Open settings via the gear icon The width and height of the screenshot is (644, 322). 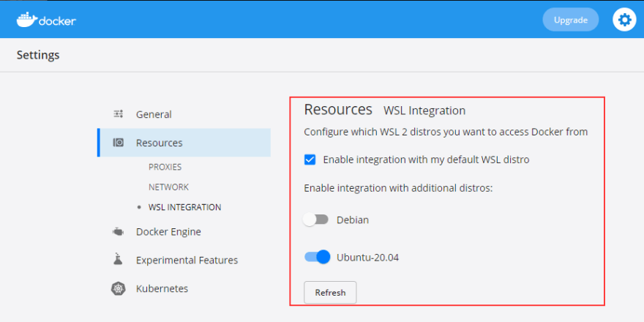(x=624, y=20)
